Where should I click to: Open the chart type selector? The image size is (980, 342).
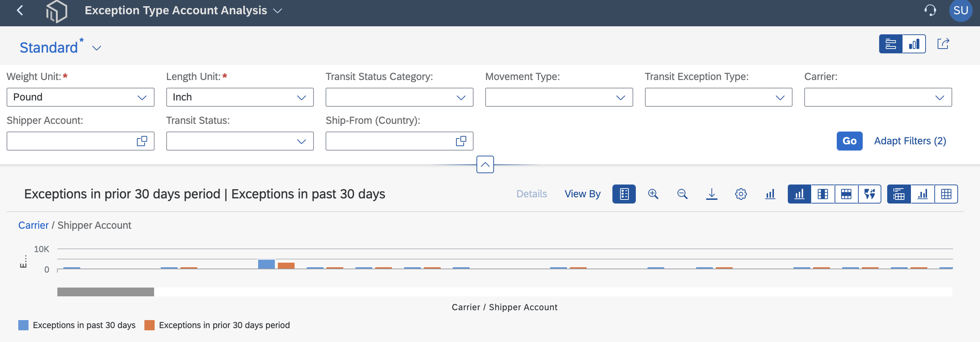pyautogui.click(x=770, y=194)
